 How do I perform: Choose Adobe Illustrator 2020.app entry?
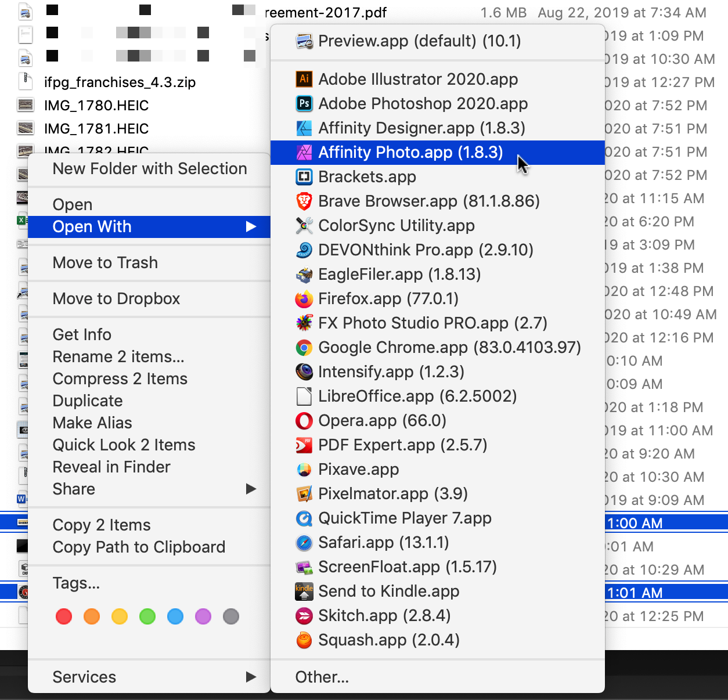pyautogui.click(x=438, y=80)
